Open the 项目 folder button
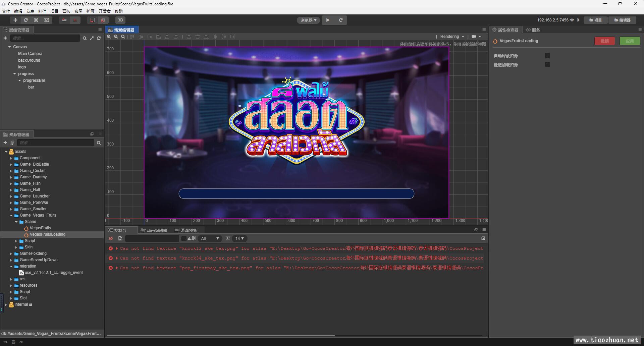This screenshot has width=644, height=346. [x=596, y=20]
